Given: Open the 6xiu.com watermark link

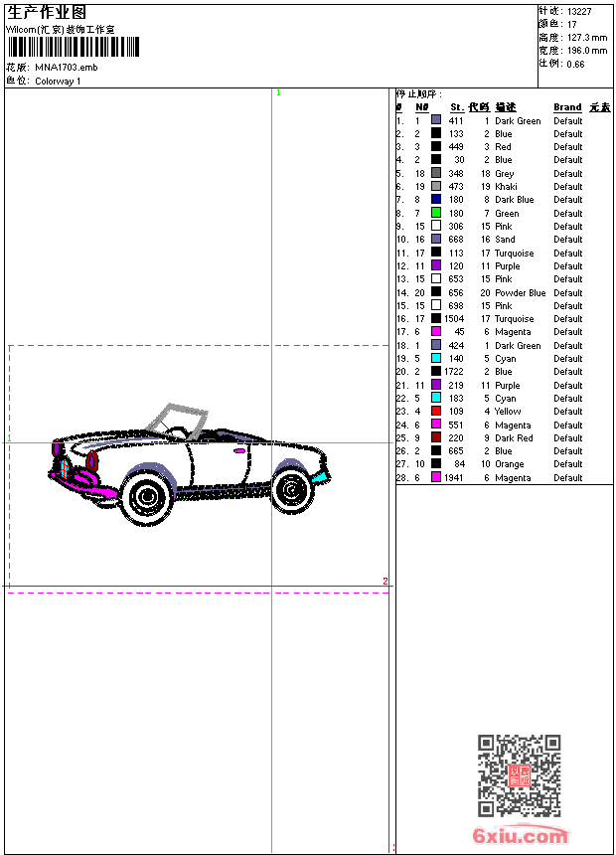Looking at the screenshot, I should coord(520,836).
